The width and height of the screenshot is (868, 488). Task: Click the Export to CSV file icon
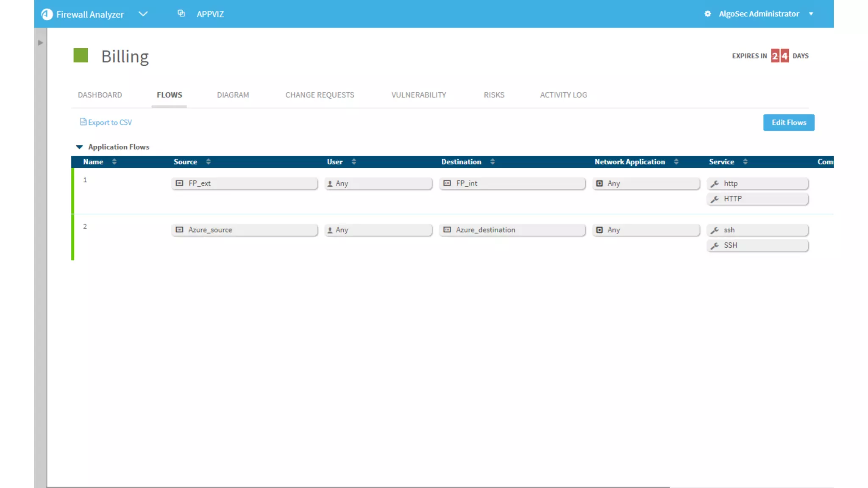click(x=83, y=122)
